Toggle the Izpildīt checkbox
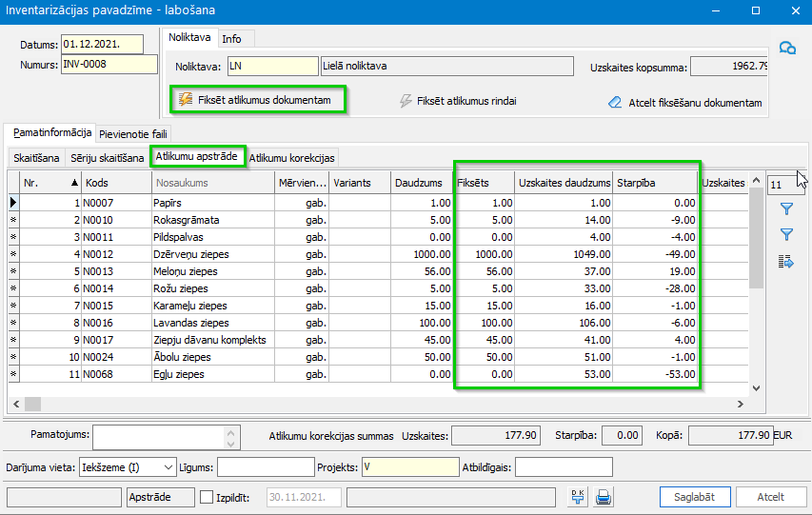The width and height of the screenshot is (812, 515). (208, 497)
